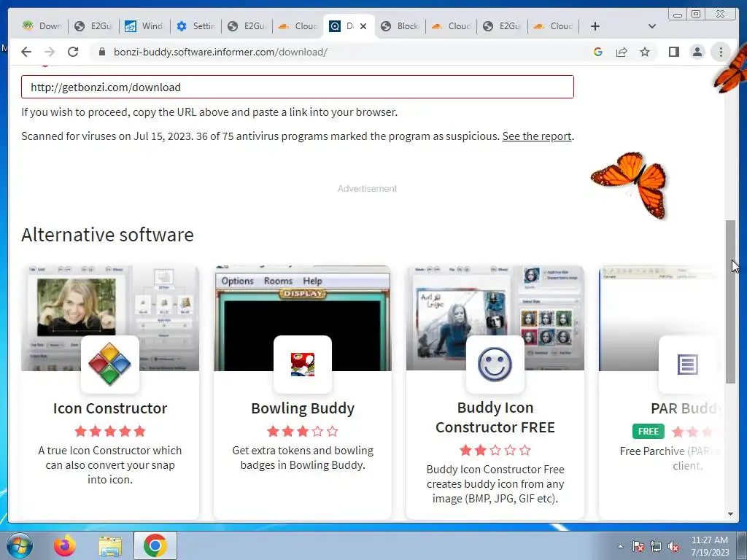This screenshot has width=747, height=560.
Task: Switch to the first Clouc tab
Action: 298,26
